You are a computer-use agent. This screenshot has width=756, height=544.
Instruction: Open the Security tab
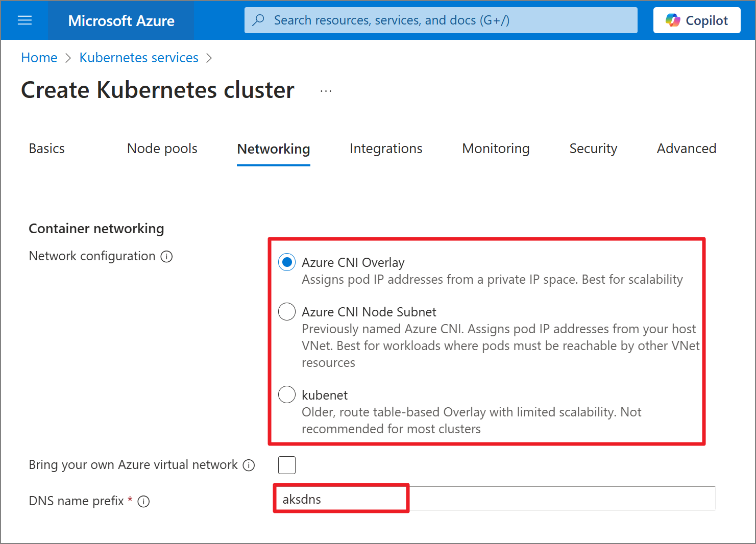pyautogui.click(x=593, y=149)
